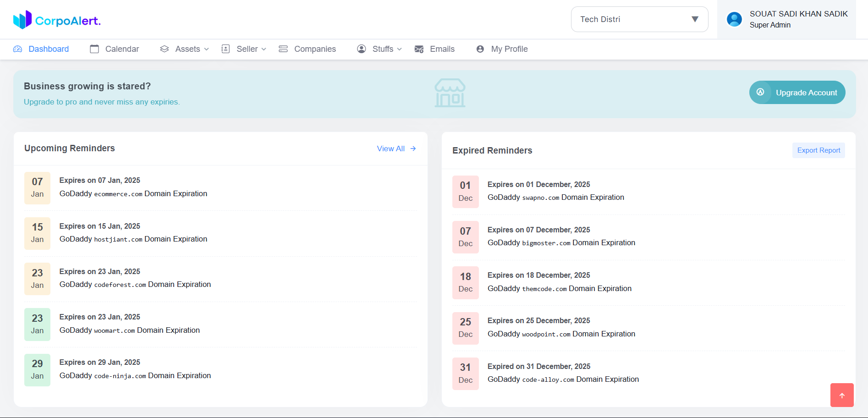
Task: Click the storefront icon in upgrade banner
Action: click(x=450, y=93)
